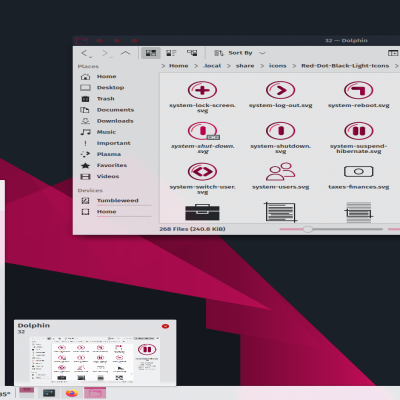Open the Sort By dropdown
The image size is (400, 400).
click(x=239, y=53)
